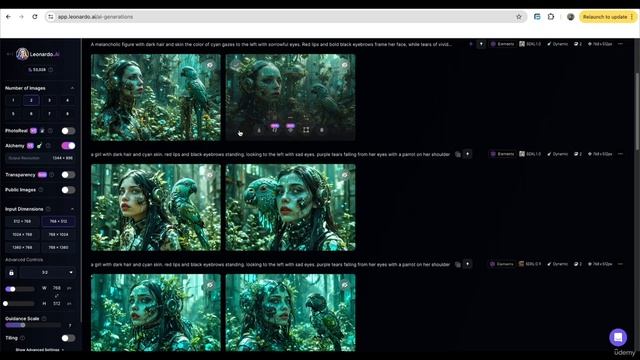Download the hovered mushroom forest image
This screenshot has height=360, width=640.
(259, 130)
